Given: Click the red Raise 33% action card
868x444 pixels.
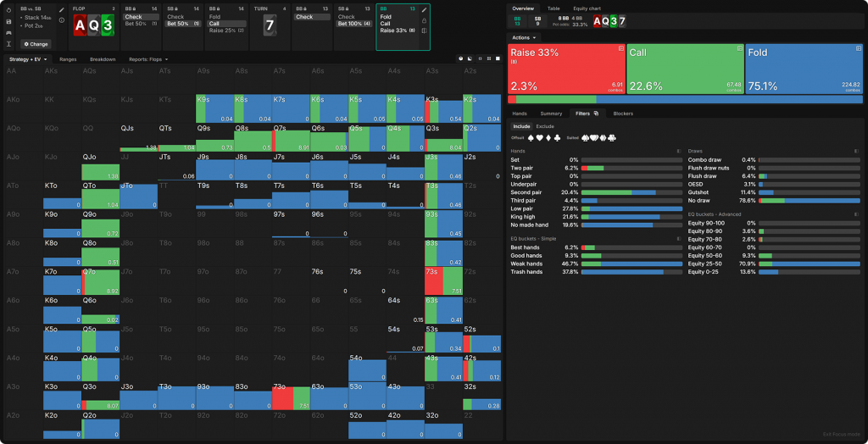Looking at the screenshot, I should pos(565,69).
